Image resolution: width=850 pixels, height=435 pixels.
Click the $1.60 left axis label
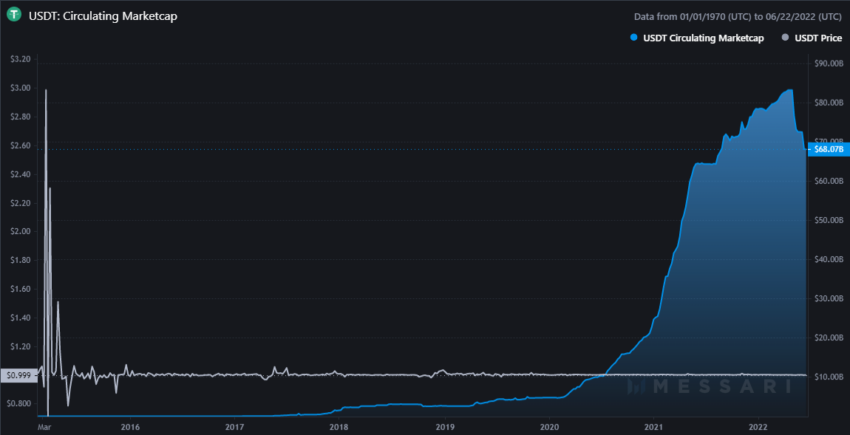[x=20, y=289]
